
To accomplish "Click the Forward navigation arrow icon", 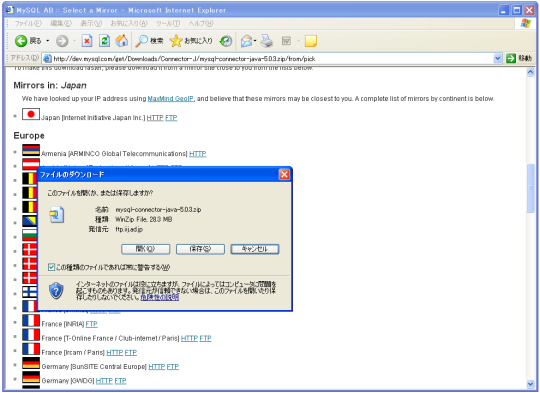I will (x=62, y=41).
